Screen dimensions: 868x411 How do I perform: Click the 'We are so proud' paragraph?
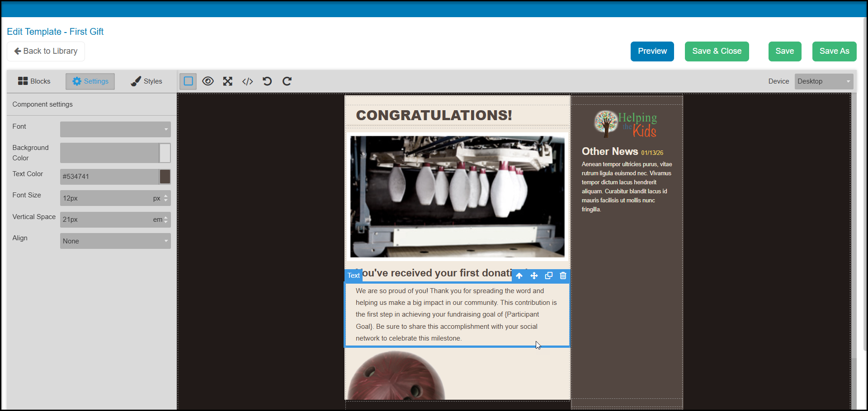[x=457, y=315]
